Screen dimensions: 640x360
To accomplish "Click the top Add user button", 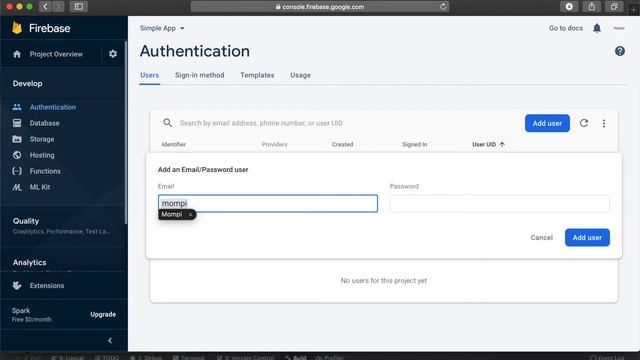I will click(x=547, y=123).
